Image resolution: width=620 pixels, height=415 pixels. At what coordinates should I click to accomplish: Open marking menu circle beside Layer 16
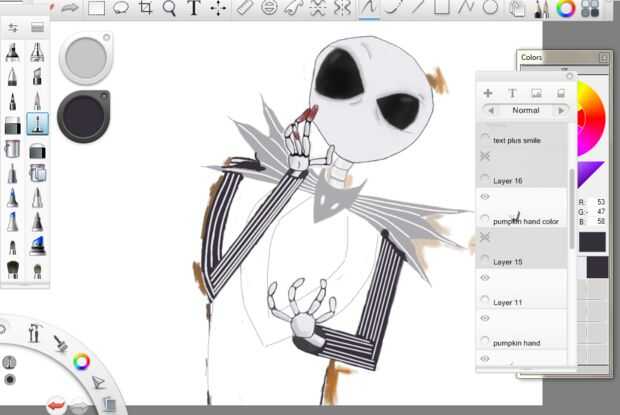[484, 179]
